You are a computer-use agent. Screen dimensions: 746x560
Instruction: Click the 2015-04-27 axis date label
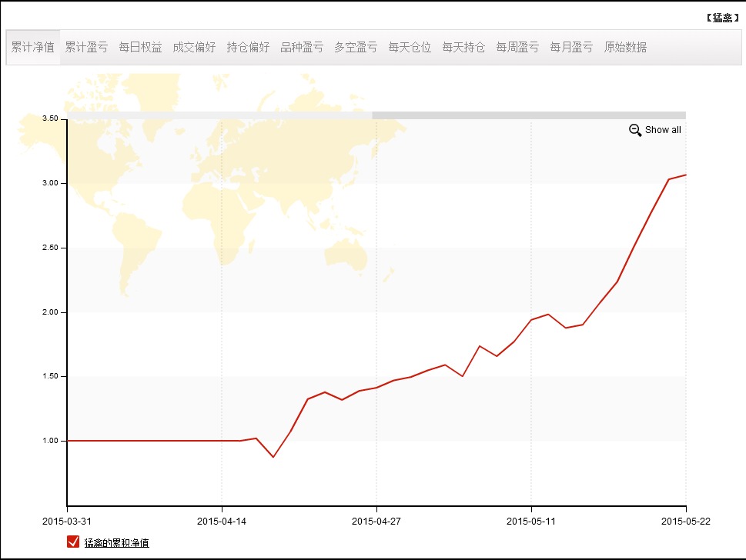(x=376, y=521)
